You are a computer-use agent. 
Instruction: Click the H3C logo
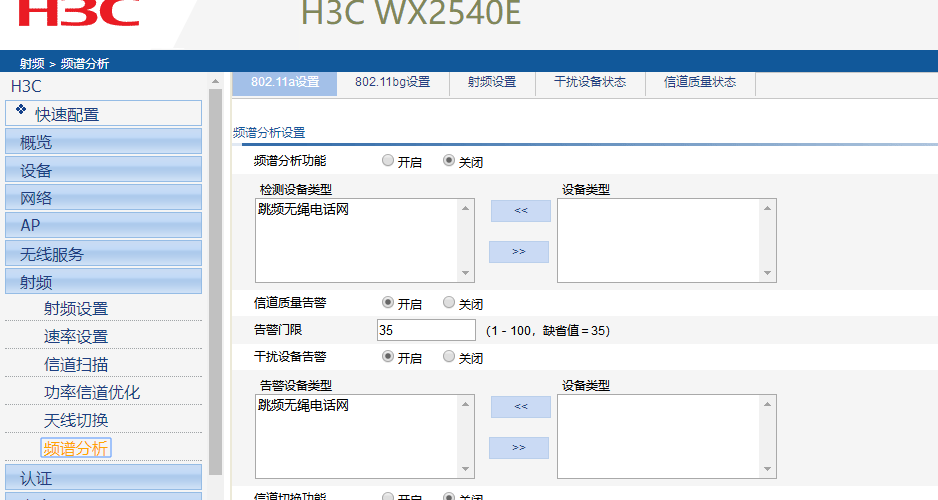[78, 13]
